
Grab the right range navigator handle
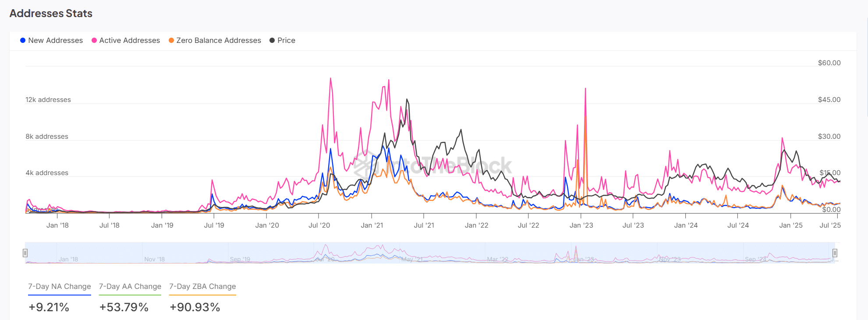point(835,253)
